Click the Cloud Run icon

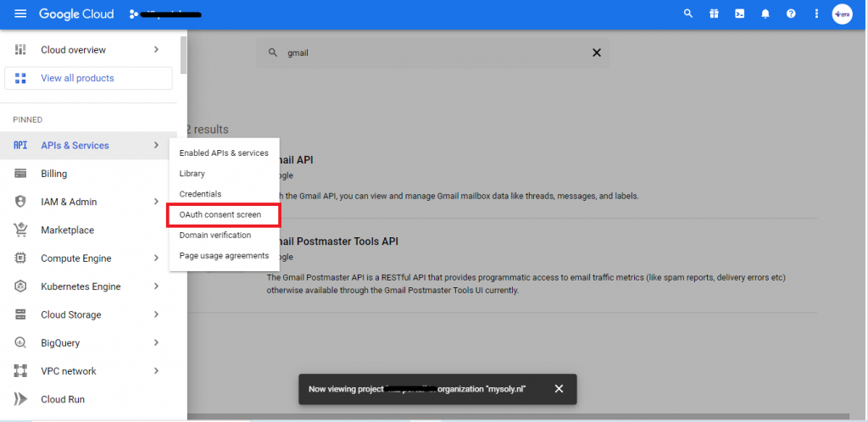click(x=20, y=399)
